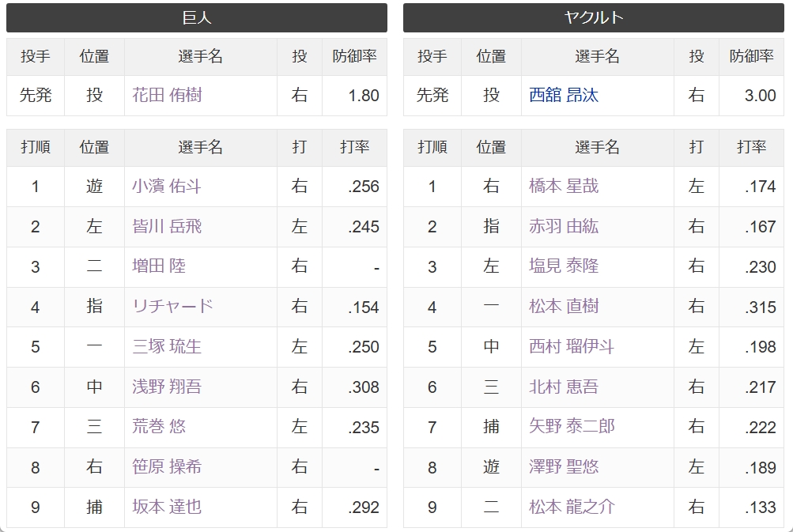
Task: Open Yakult leadoff 橋本 星哉 link
Action: click(x=564, y=186)
